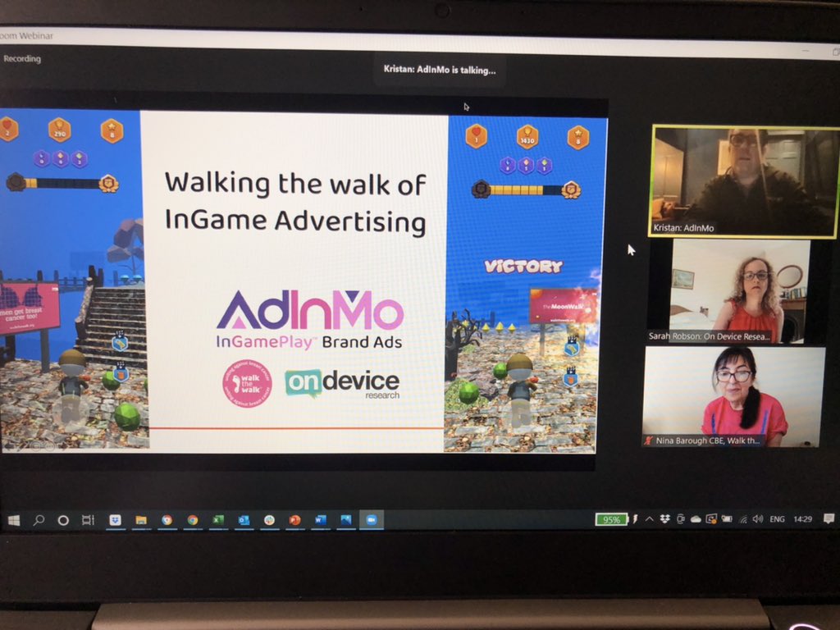
Task: Open the 95% battery power flyout
Action: [x=610, y=518]
